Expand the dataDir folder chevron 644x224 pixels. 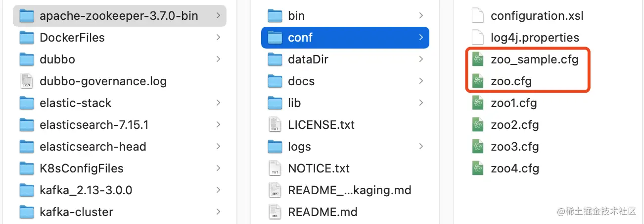coord(421,59)
